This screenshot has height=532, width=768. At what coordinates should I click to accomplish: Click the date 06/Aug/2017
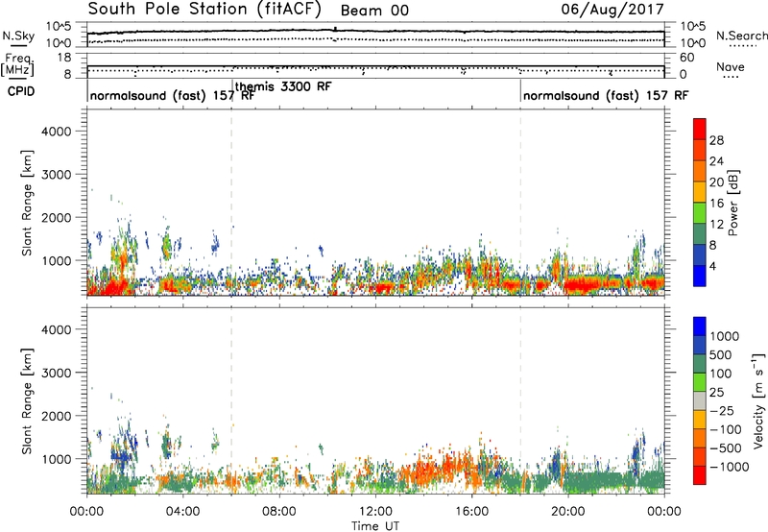point(612,10)
